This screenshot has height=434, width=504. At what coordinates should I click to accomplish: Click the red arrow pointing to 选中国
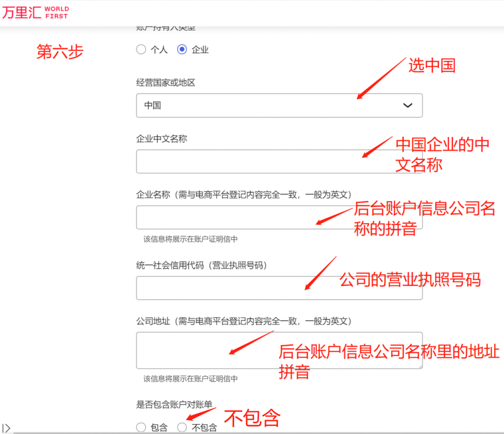pos(380,79)
